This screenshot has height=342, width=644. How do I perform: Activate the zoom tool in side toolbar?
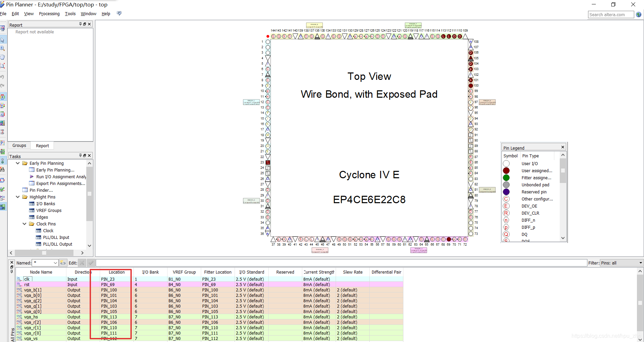[x=3, y=49]
